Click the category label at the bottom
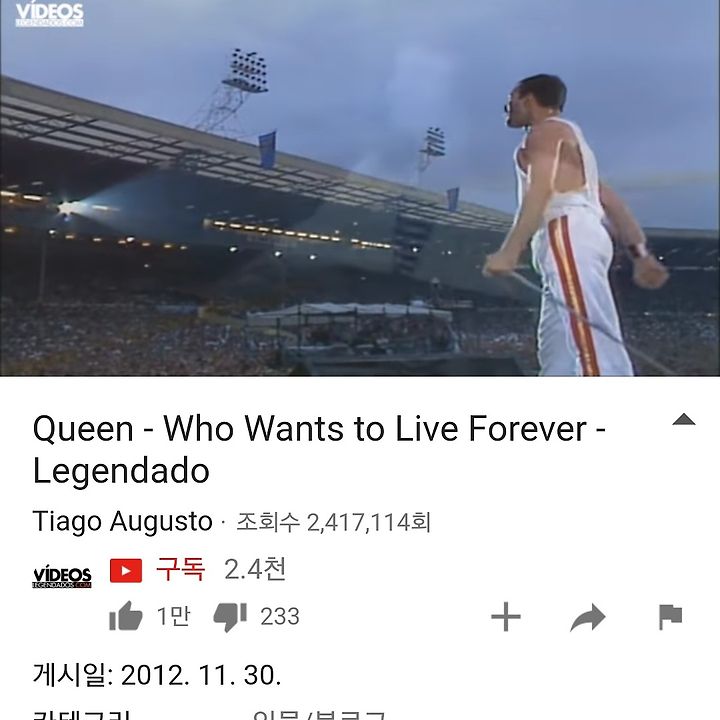The width and height of the screenshot is (720, 720). pyautogui.click(x=82, y=714)
